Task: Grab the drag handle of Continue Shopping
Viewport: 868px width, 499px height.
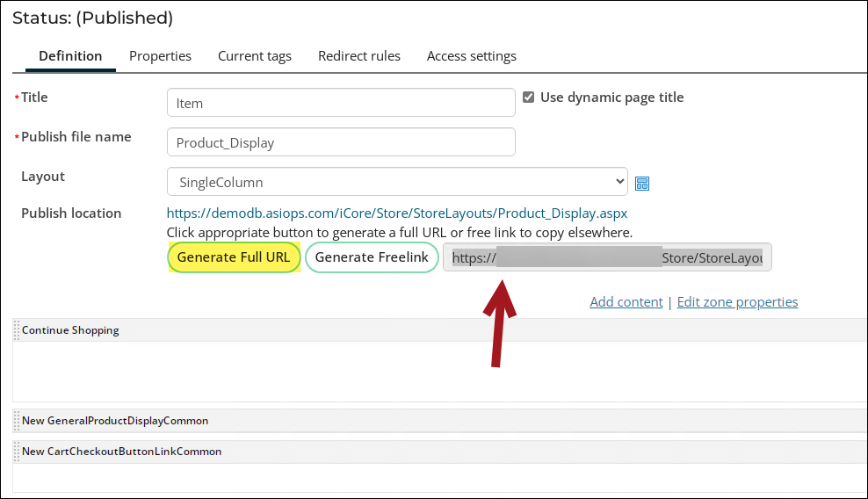Action: click(x=17, y=330)
